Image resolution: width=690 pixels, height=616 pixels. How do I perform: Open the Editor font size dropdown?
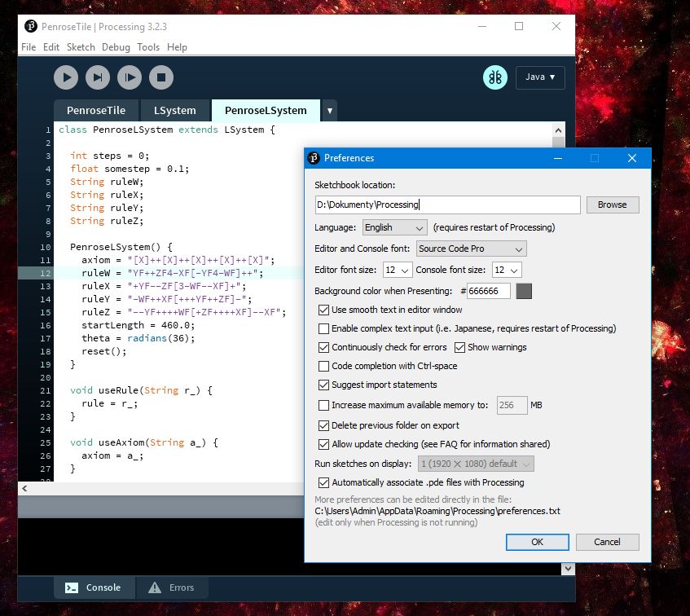tap(398, 270)
